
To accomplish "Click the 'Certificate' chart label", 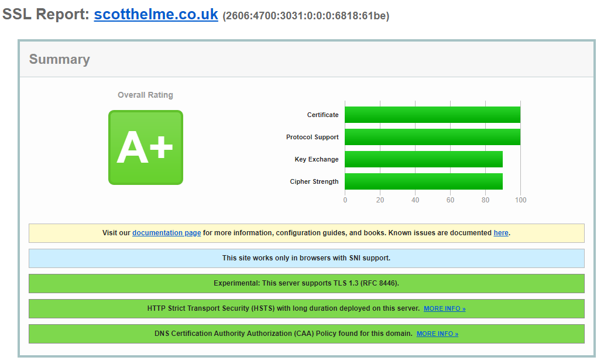I will click(x=323, y=115).
